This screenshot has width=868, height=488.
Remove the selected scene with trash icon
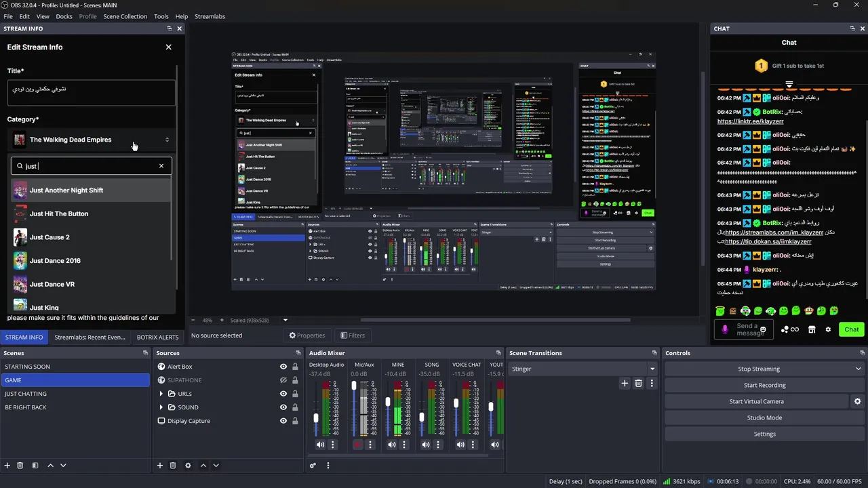[20, 466]
